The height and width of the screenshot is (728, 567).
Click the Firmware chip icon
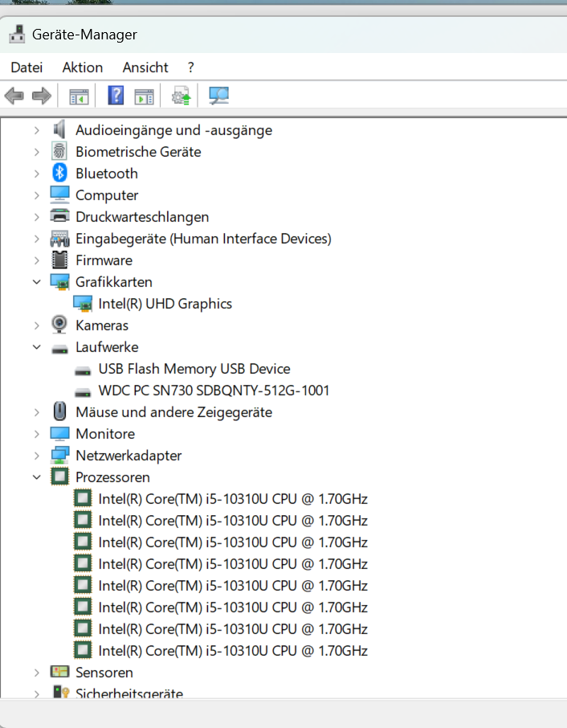tap(59, 260)
